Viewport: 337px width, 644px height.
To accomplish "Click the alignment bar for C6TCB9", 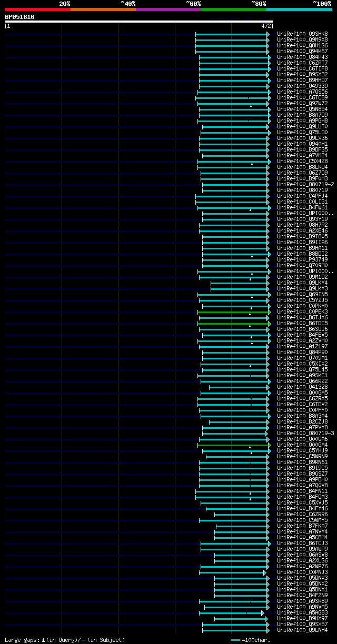I will (234, 97).
